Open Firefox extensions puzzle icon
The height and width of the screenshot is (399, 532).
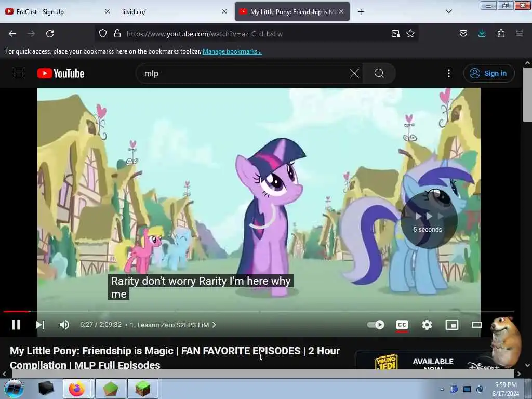point(501,33)
